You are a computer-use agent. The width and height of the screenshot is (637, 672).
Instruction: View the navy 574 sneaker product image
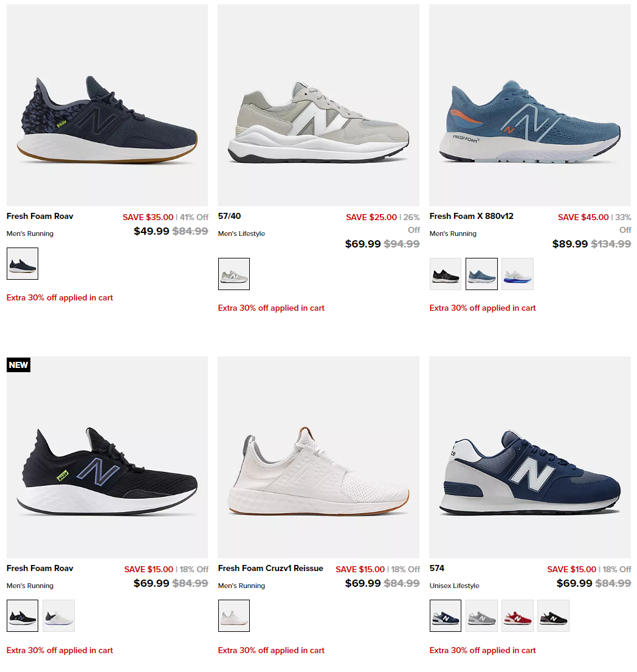530,457
